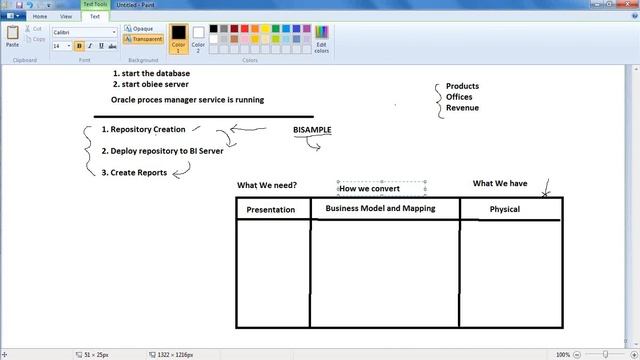Pick the yellow swatch in top row
The image size is (640, 360).
[265, 29]
